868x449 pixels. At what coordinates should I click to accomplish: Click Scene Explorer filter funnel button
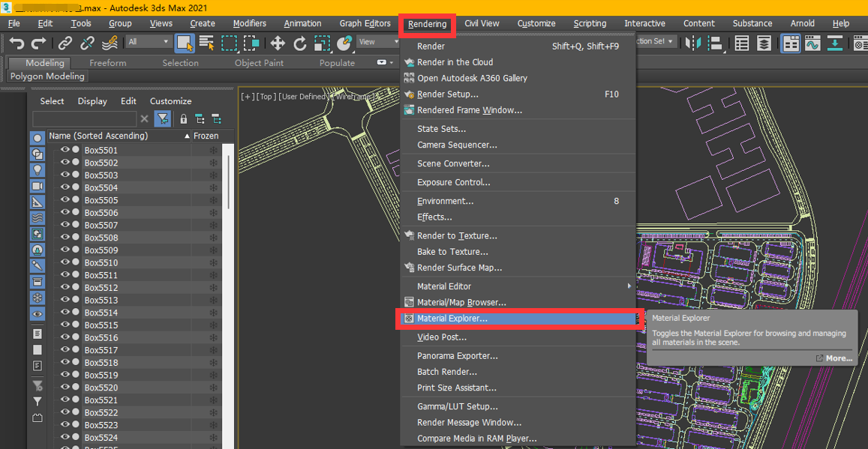(x=162, y=119)
